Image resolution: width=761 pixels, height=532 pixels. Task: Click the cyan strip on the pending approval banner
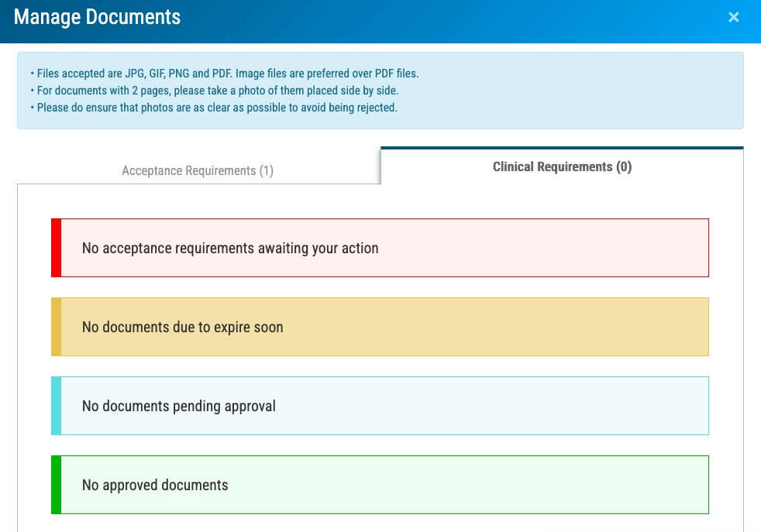click(55, 405)
